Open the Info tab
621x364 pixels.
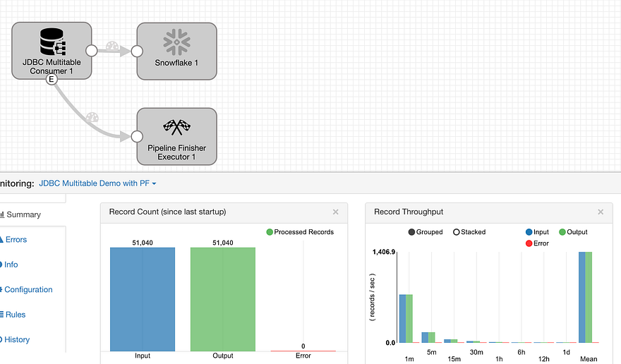[9, 265]
